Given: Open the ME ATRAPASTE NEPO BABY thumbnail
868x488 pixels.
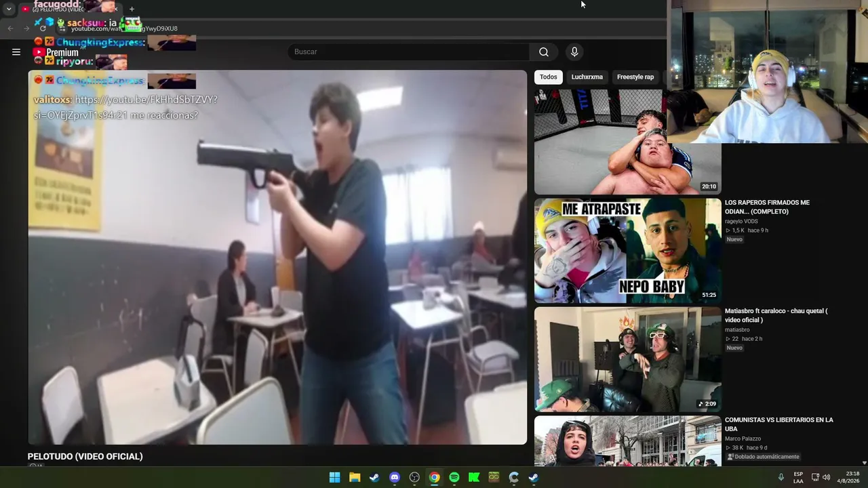Looking at the screenshot, I should pyautogui.click(x=627, y=251).
